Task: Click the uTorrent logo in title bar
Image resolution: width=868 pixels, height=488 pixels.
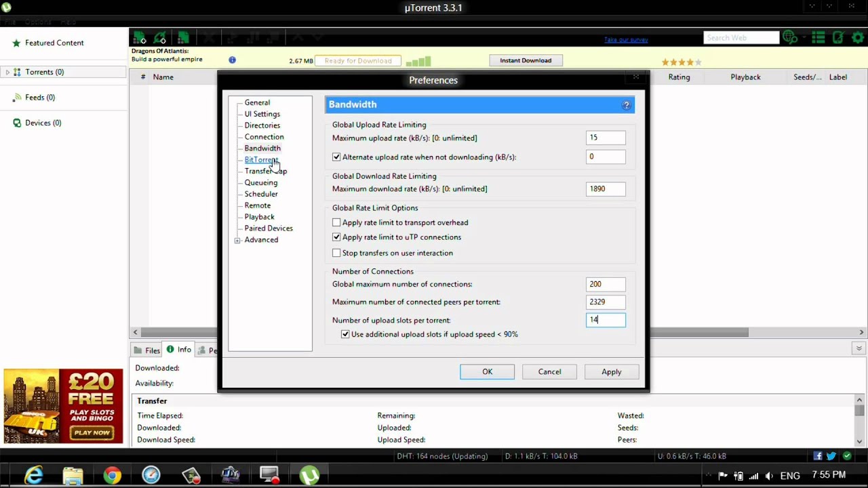Action: point(6,7)
